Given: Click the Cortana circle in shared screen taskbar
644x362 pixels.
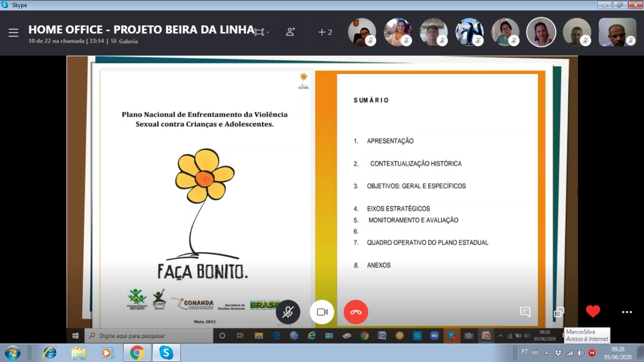Looking at the screenshot, I should [x=222, y=335].
